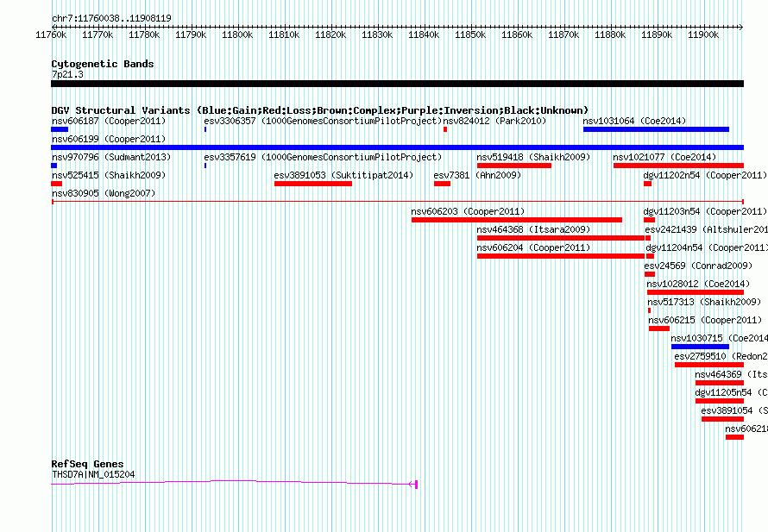Open esv24569 (Conrad2009) variant label
This screenshot has height=532, width=768.
(698, 266)
